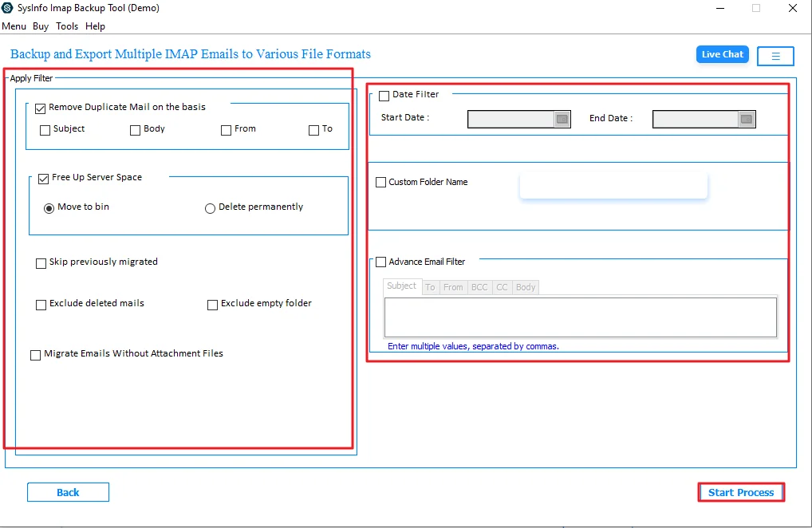Click the hamburger menu icon top right
The image size is (812, 528).
pyautogui.click(x=775, y=55)
